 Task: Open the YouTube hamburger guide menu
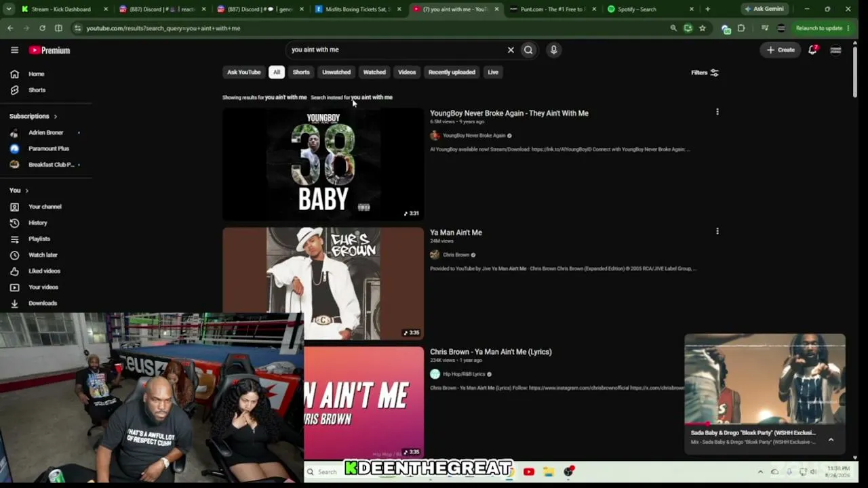tap(14, 49)
